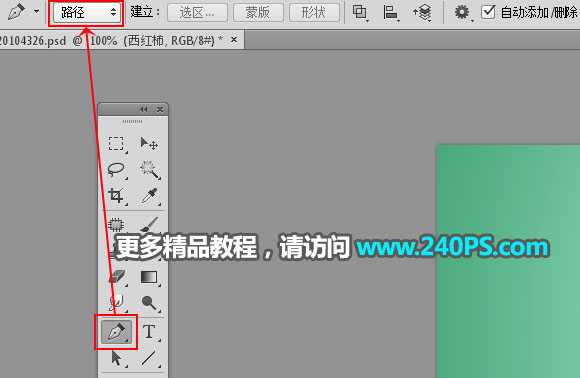
Task: Select the Crop tool
Action: point(116,196)
